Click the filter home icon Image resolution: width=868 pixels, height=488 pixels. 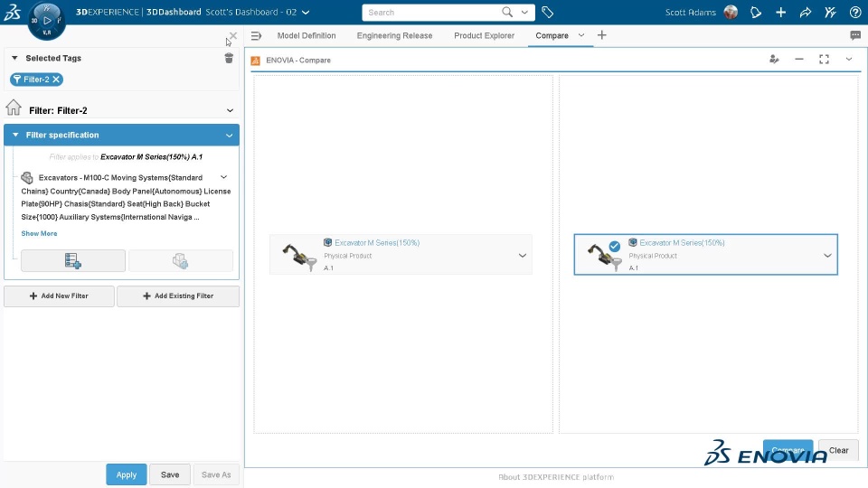point(14,108)
